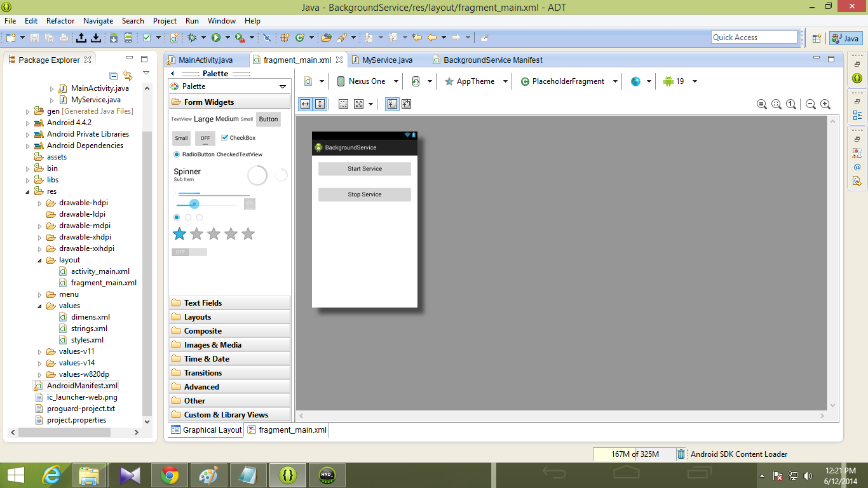Open the Project menu
The height and width of the screenshot is (488, 868).
(165, 21)
